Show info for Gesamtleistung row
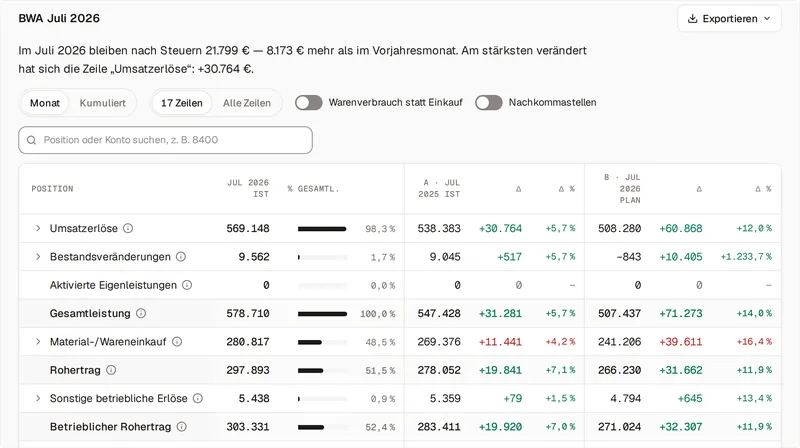 tap(141, 313)
